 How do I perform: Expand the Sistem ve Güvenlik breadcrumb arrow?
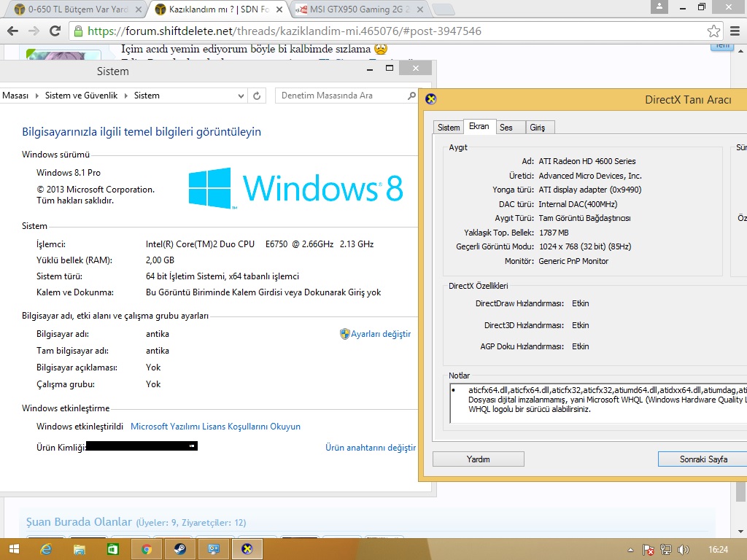(125, 96)
